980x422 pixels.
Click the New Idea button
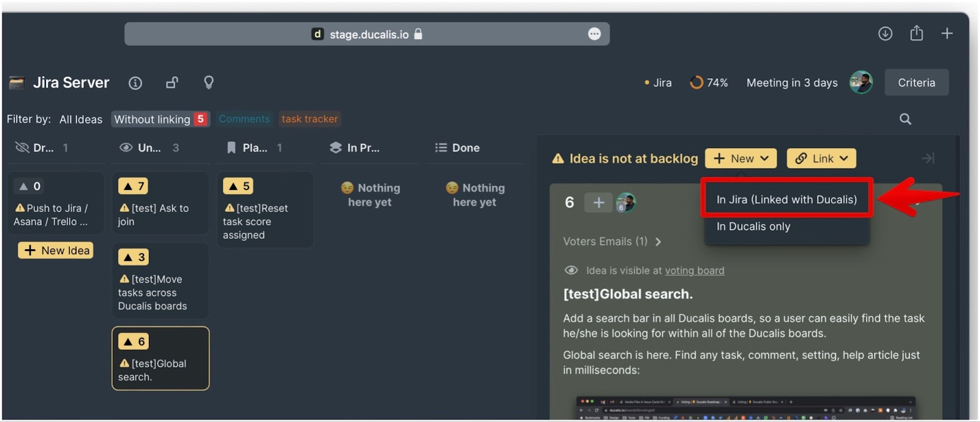pyautogui.click(x=56, y=251)
